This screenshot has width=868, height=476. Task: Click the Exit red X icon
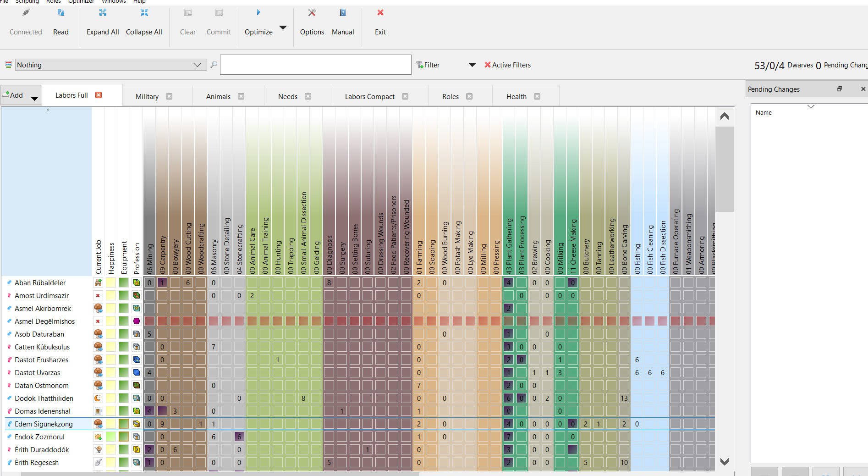(x=380, y=13)
